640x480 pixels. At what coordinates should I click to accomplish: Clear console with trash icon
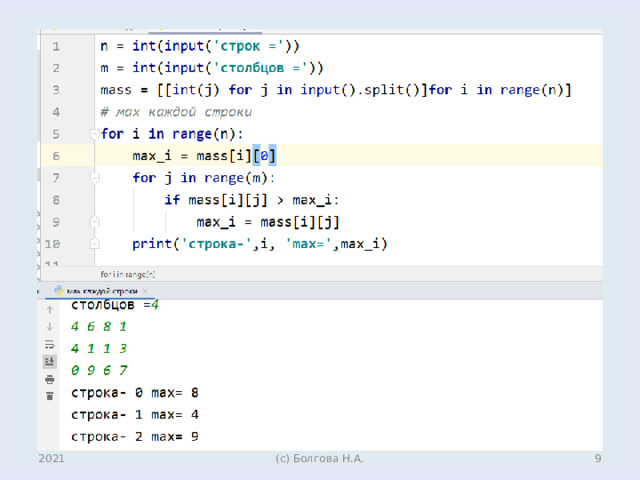[x=49, y=396]
